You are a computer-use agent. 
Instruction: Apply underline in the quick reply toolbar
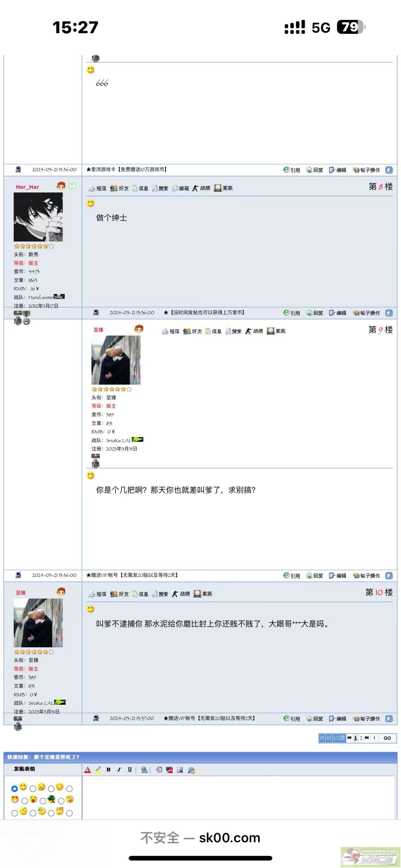click(x=130, y=770)
